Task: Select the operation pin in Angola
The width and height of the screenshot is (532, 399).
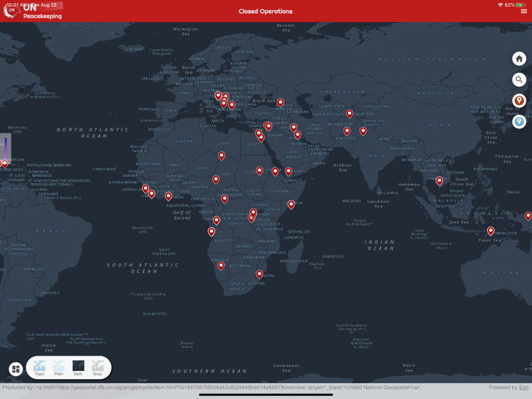Action: click(x=211, y=232)
